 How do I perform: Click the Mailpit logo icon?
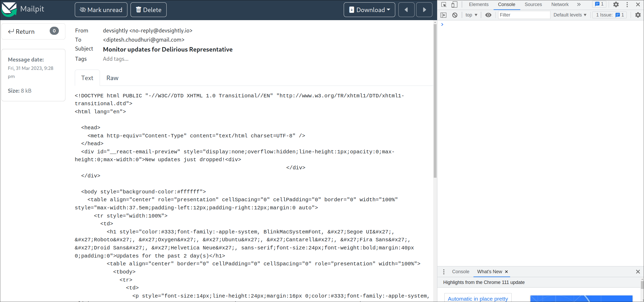9,9
